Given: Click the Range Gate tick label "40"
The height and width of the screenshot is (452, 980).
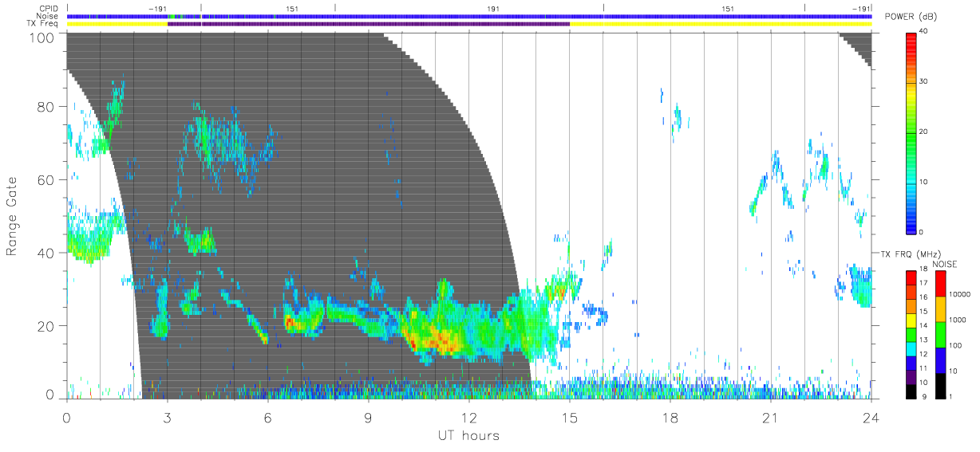Looking at the screenshot, I should (x=45, y=253).
